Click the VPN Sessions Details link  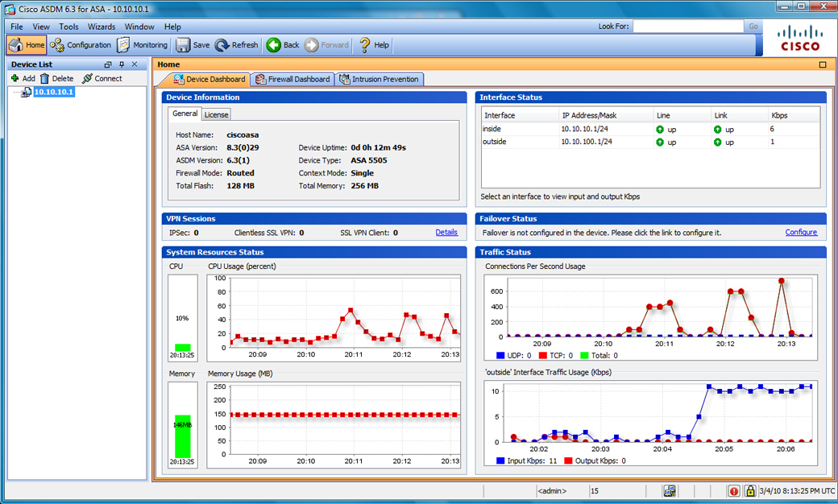[446, 233]
